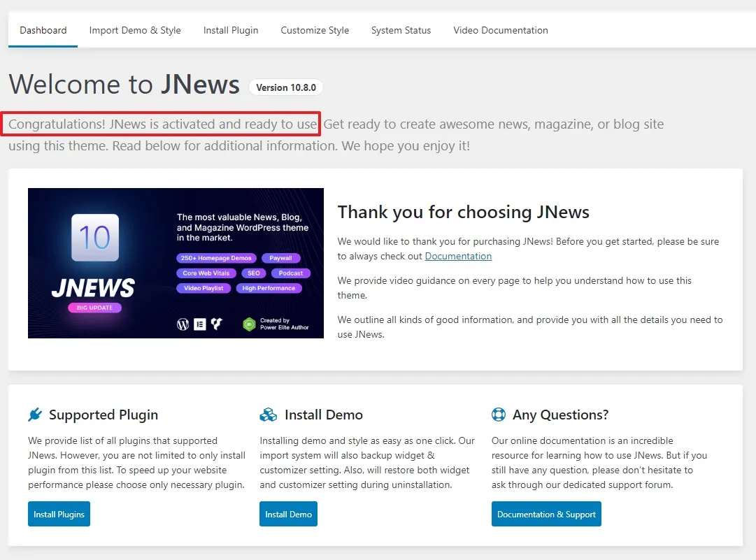Click the 'Welcome to JNews' heading

pyautogui.click(x=124, y=85)
